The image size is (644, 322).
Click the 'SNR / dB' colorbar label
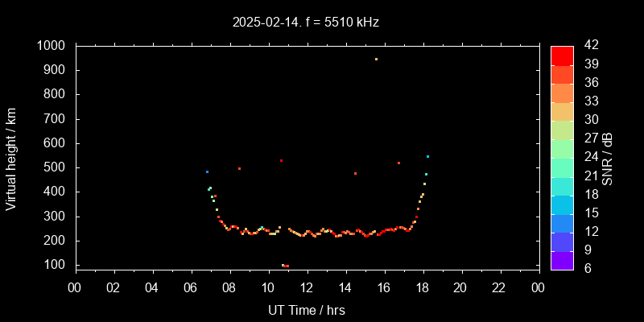coord(608,156)
